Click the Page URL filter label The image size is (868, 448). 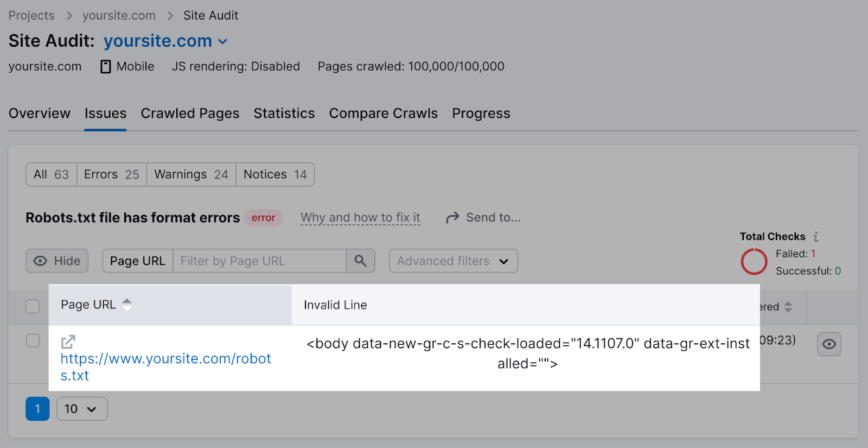pos(138,261)
